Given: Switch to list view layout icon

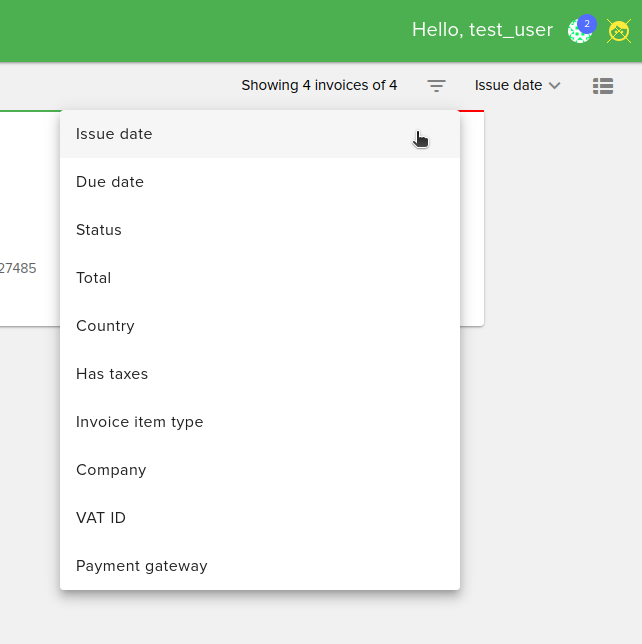Looking at the screenshot, I should click(x=602, y=86).
